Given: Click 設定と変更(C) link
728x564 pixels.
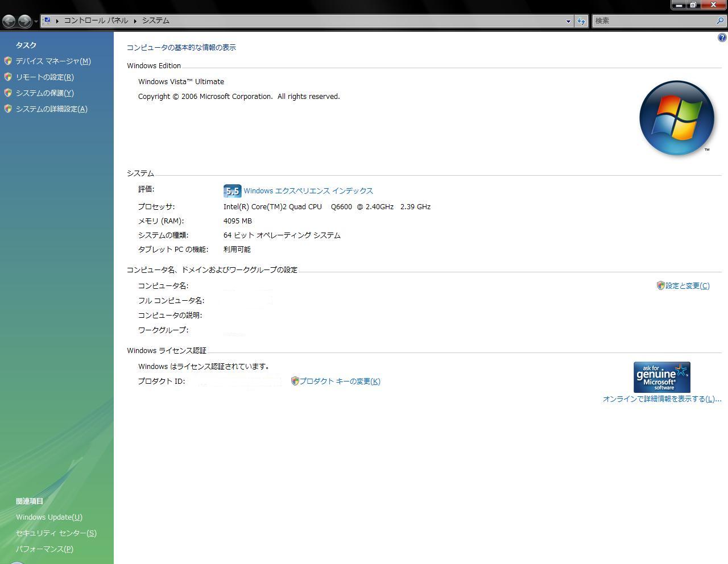Looking at the screenshot, I should click(x=687, y=286).
